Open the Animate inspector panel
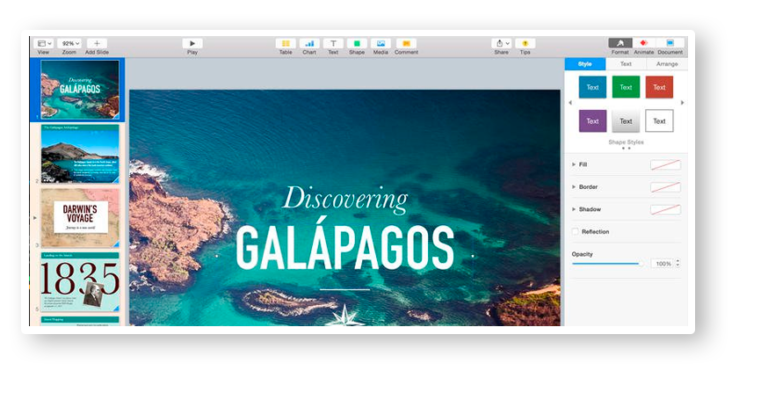Viewport: 768px width, 400px height. pos(644,43)
